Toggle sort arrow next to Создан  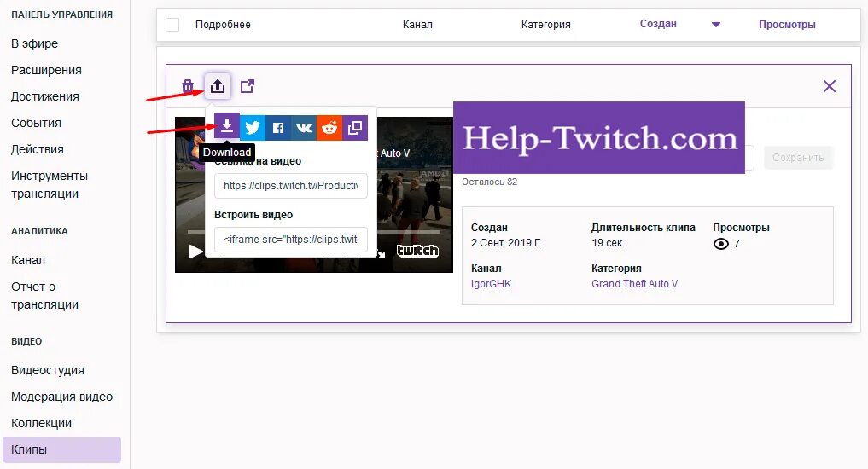(x=716, y=25)
